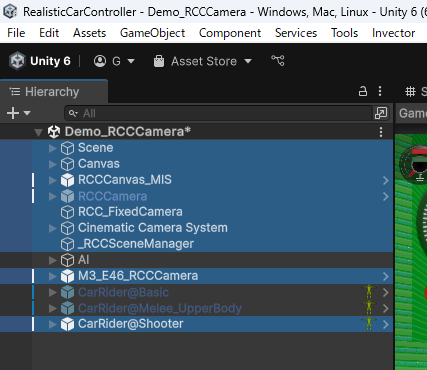
Task: Open the account G dropdown
Action: 114,61
